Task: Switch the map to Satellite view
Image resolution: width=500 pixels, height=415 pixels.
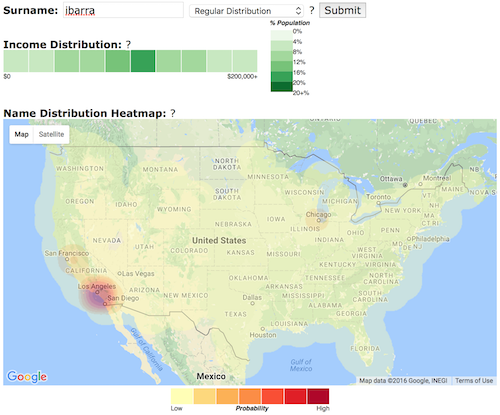Action: 51,134
